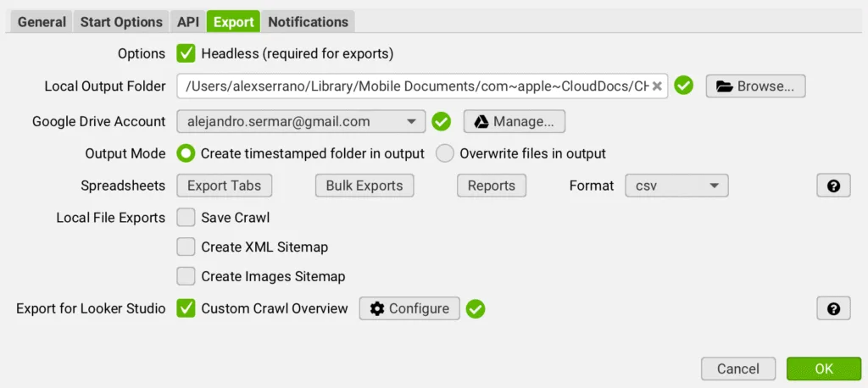
Task: Click green checkmark beside Google account
Action: tap(441, 121)
